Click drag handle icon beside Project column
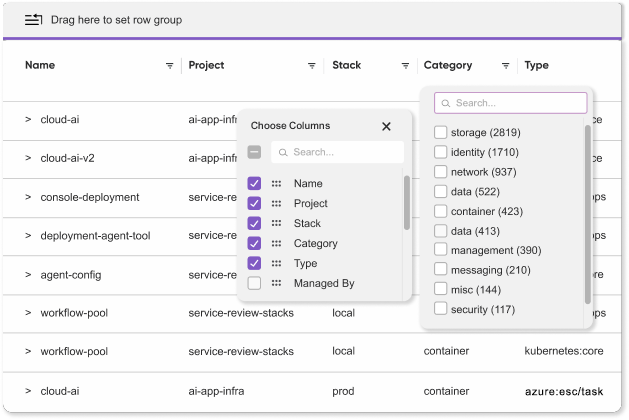The width and height of the screenshot is (629, 420). click(276, 203)
